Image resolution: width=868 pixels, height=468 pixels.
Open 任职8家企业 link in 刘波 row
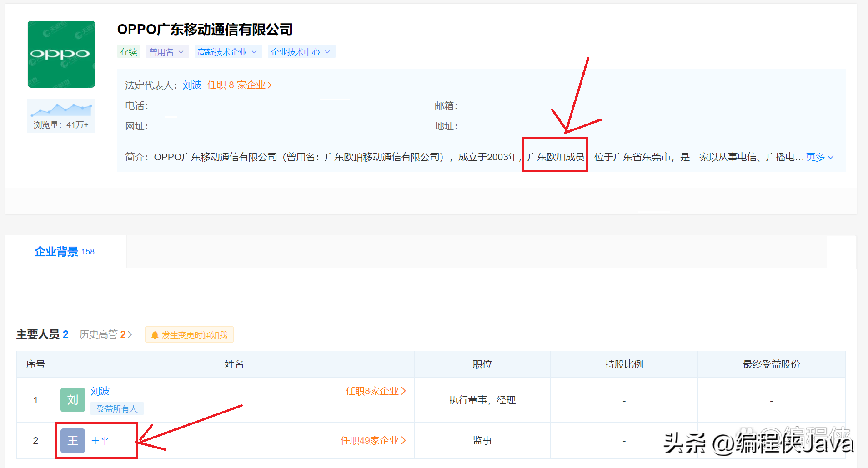point(376,391)
